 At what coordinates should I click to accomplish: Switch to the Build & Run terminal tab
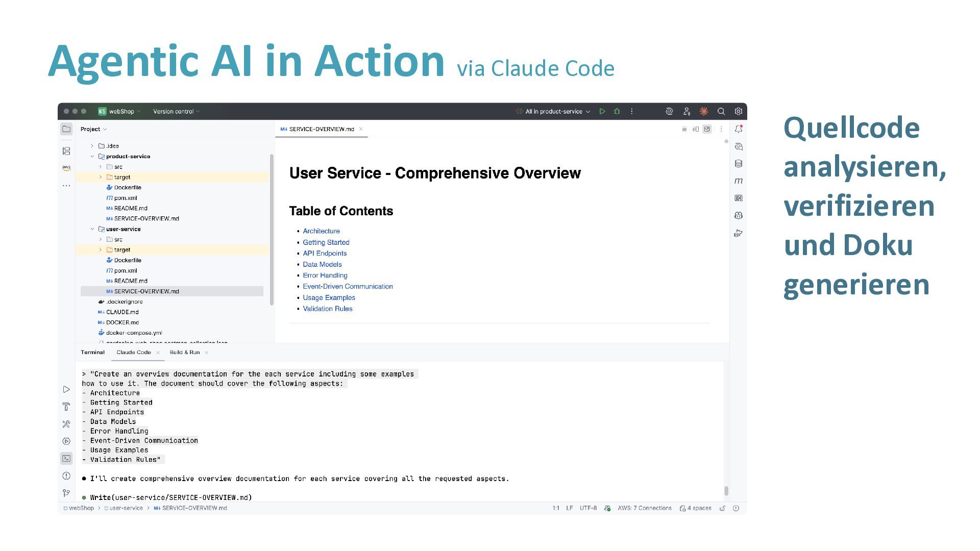click(185, 353)
